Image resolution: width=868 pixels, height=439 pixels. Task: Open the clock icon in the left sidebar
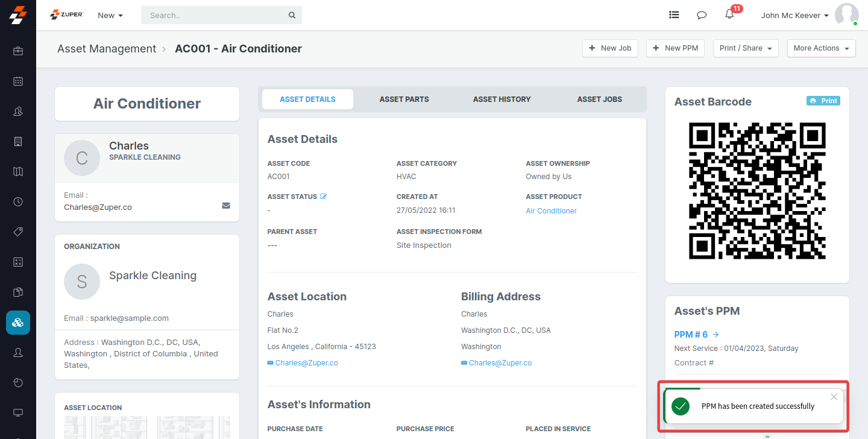18,202
